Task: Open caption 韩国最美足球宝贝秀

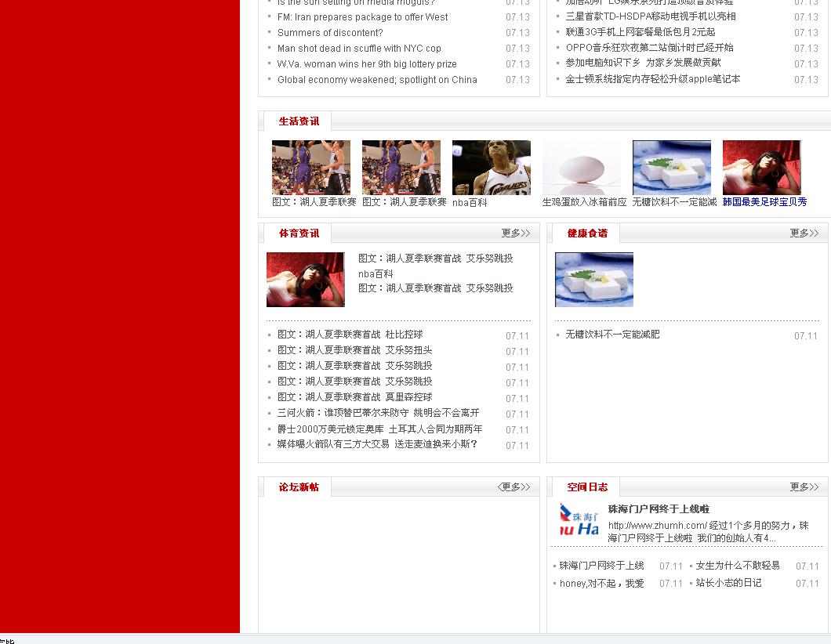Action: (x=764, y=202)
